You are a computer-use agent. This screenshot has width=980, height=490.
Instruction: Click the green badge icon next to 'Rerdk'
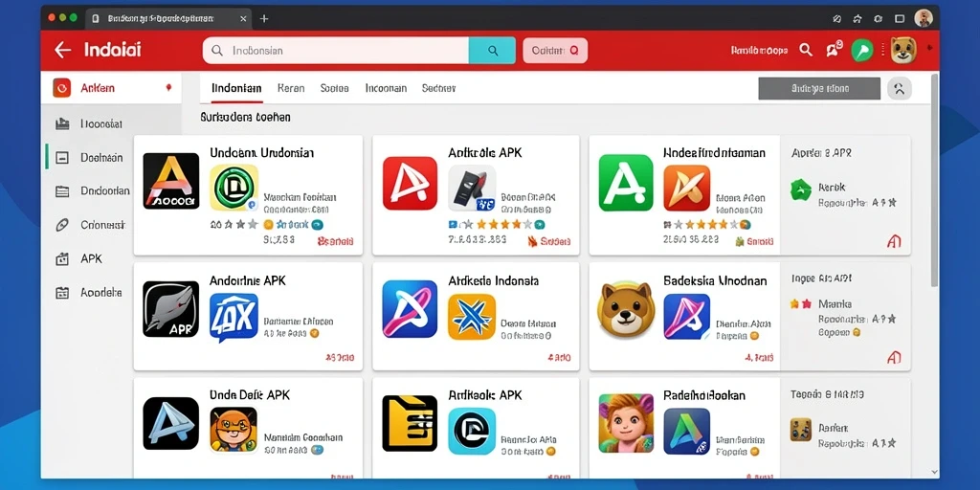tap(801, 189)
